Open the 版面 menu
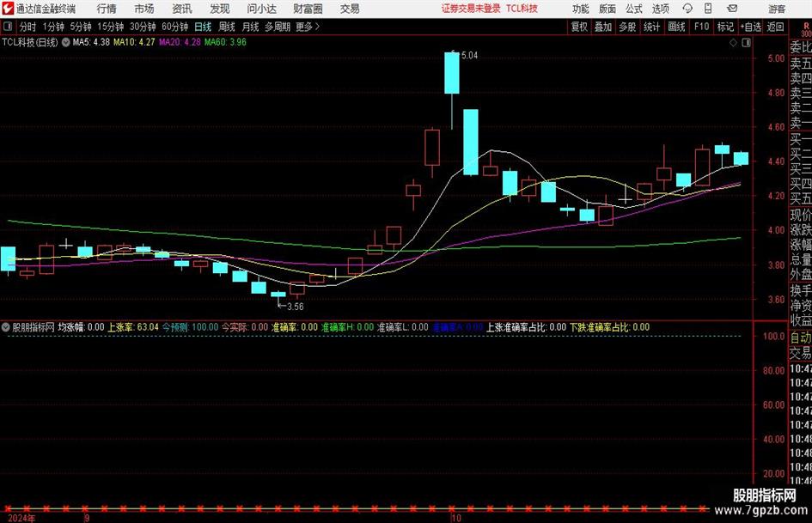Image resolution: width=812 pixels, height=523 pixels. [607, 9]
